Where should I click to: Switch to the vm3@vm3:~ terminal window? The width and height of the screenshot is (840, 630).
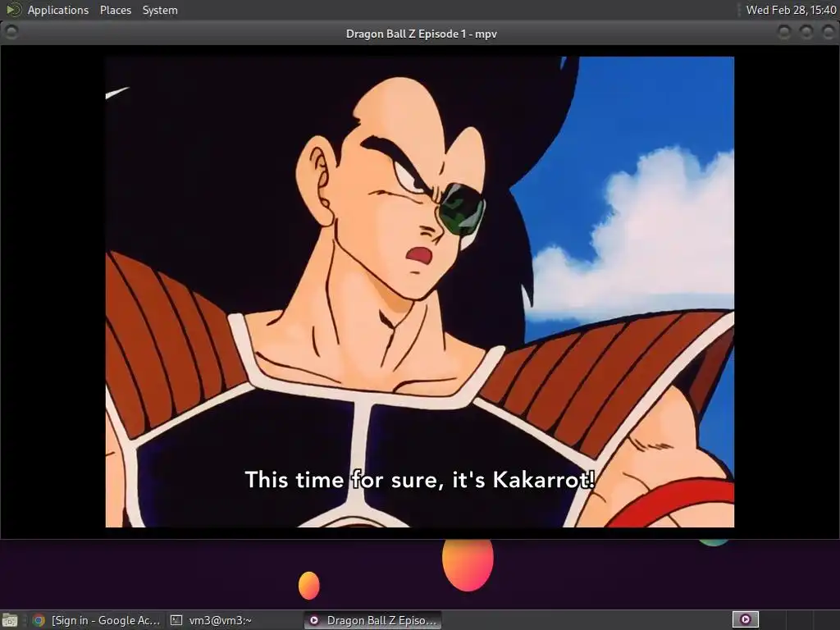click(x=234, y=620)
